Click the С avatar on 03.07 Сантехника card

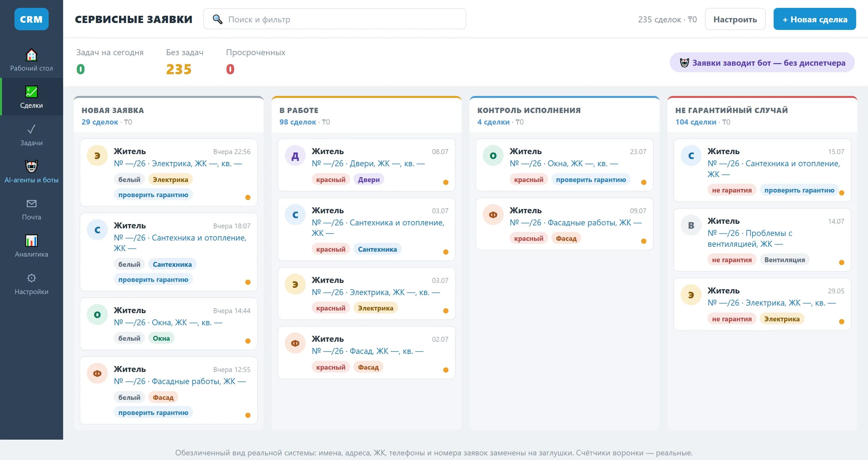tap(295, 215)
